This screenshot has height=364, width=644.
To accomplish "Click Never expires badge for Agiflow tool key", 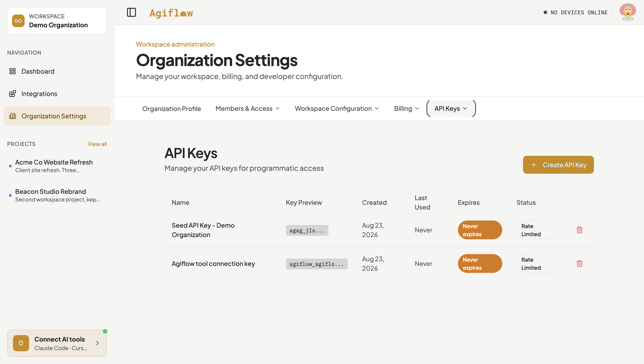I will click(480, 263).
